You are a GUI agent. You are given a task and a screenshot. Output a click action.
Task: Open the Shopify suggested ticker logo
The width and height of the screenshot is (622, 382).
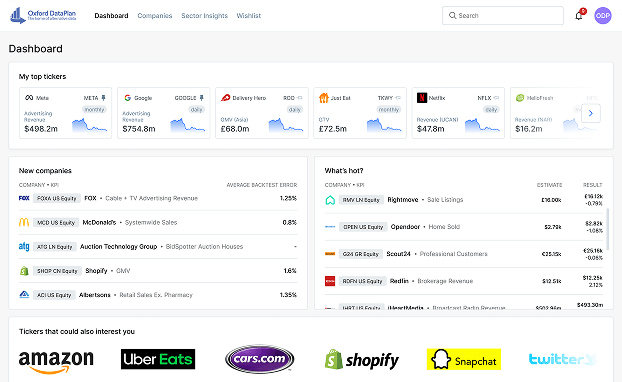click(x=362, y=359)
